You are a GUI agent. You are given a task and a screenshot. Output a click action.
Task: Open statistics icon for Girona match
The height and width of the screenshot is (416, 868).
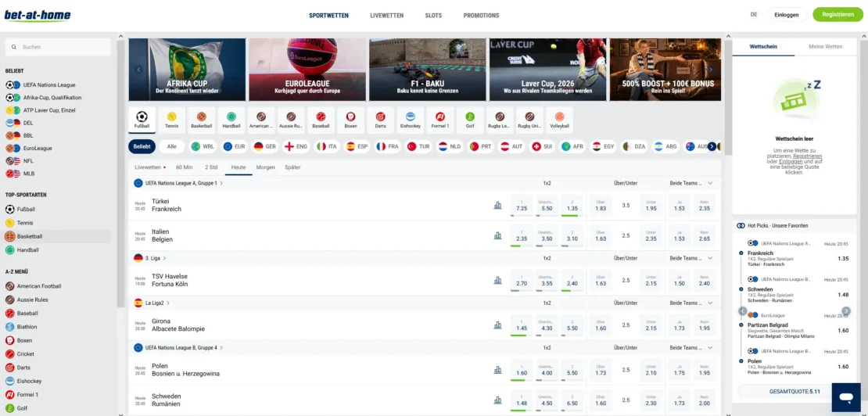click(497, 325)
